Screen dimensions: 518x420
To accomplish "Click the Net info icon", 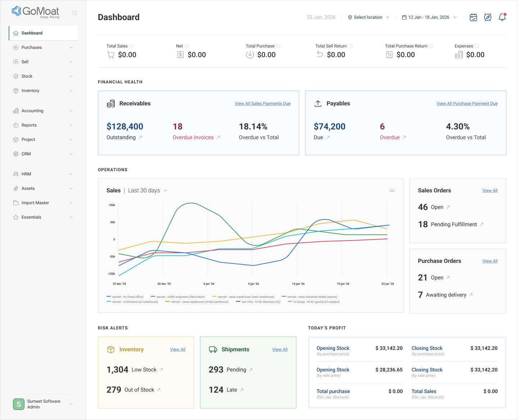I will (x=187, y=46).
